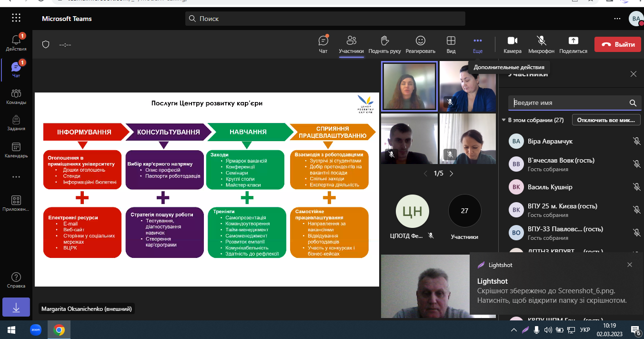Image resolution: width=644 pixels, height=339 pixels.
Task: Open the meeting security shield icon
Action: pos(46,44)
